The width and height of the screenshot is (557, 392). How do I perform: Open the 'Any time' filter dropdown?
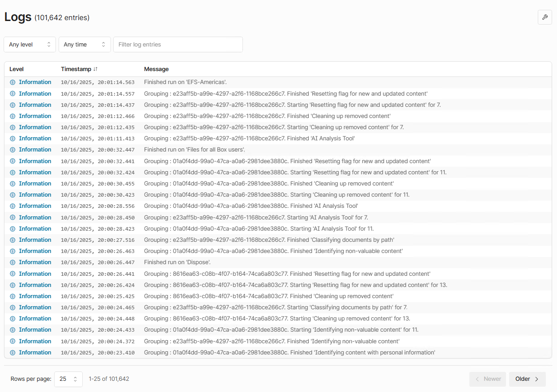point(84,45)
